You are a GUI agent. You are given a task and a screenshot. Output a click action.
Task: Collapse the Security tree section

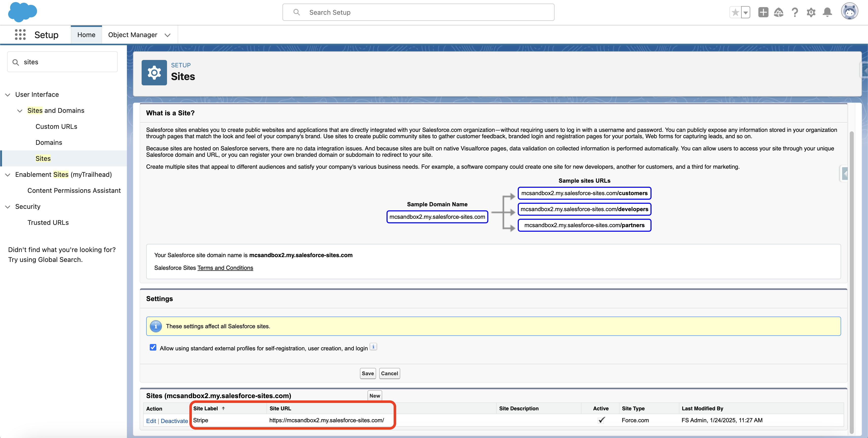8,207
